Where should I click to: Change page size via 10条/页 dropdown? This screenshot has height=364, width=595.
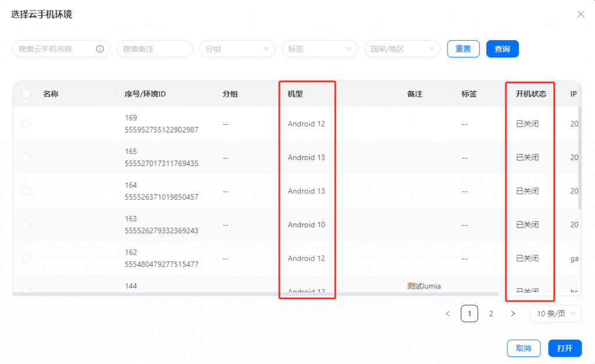tap(555, 313)
